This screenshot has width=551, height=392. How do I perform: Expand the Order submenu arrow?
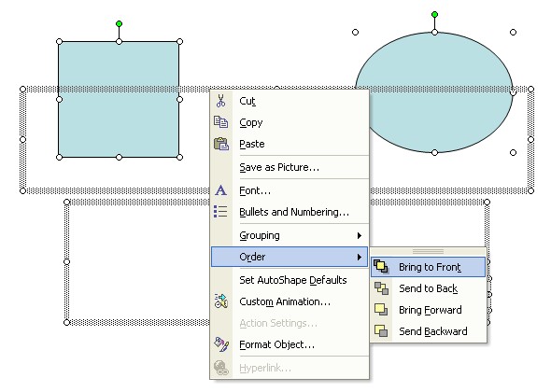click(x=360, y=257)
